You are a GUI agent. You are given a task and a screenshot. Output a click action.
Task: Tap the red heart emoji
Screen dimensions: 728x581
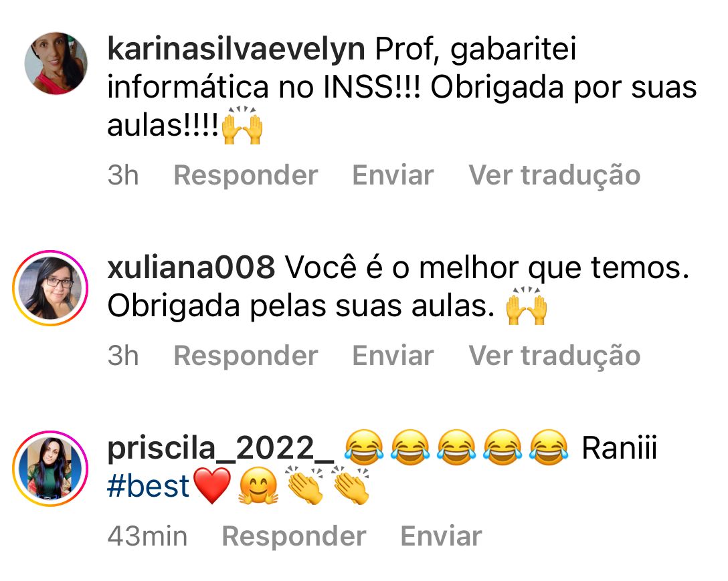click(x=211, y=486)
